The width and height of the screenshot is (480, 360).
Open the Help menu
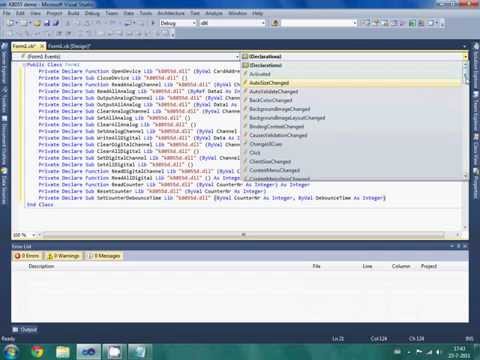[x=257, y=13]
